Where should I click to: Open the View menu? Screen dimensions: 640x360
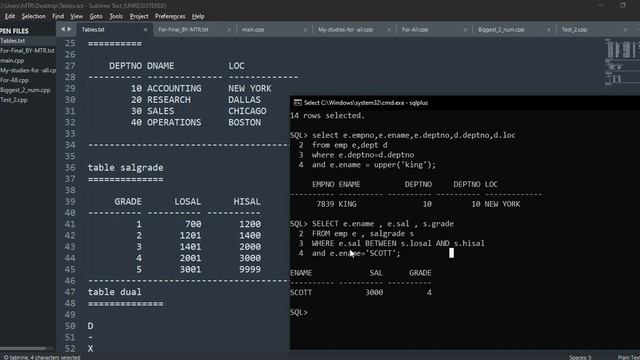[76, 16]
